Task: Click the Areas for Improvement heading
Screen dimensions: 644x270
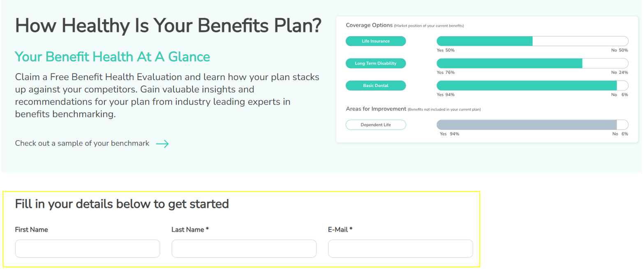Action: click(x=376, y=109)
